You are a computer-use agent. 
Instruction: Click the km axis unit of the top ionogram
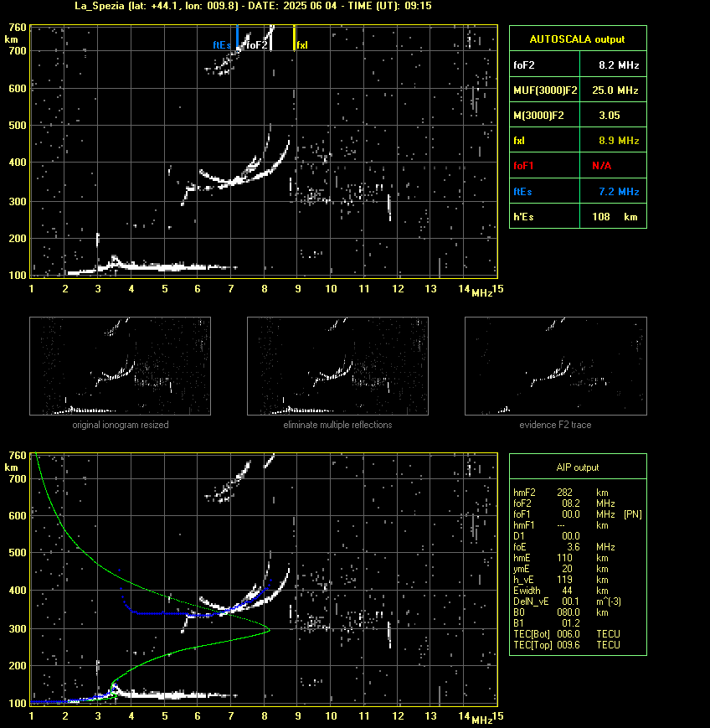click(11, 39)
